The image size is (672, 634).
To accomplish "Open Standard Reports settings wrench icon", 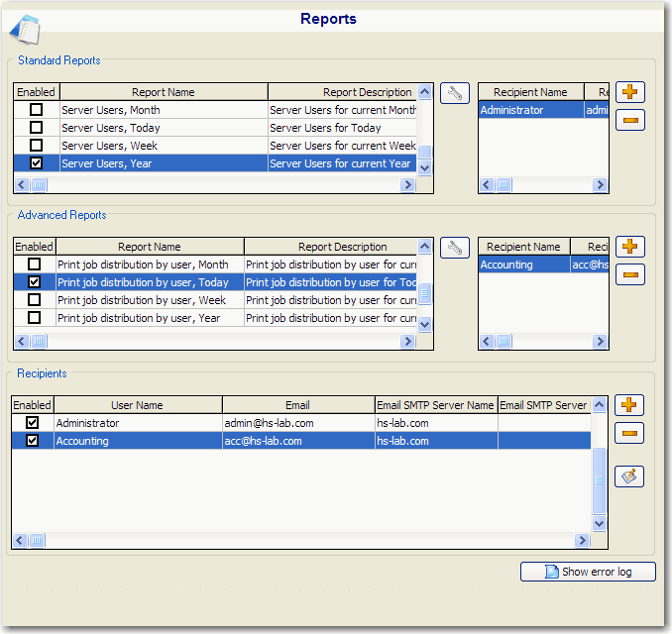I will (x=455, y=93).
